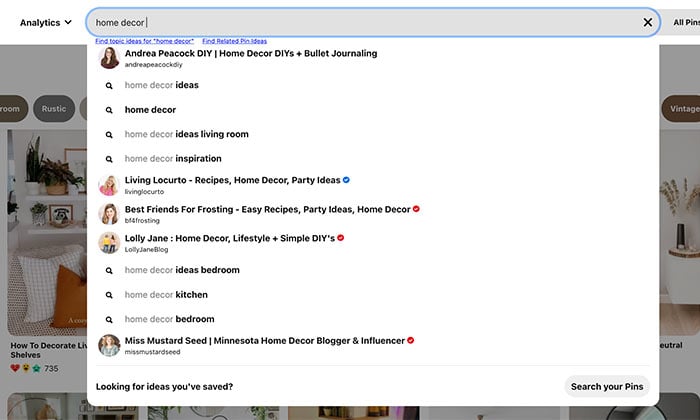Select the Vintage filter chip
This screenshot has width=700, height=420.
681,108
